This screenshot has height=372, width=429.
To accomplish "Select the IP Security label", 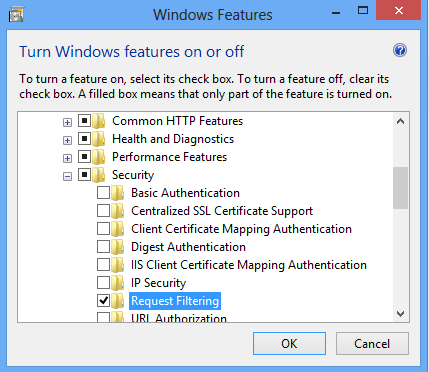I will coord(158,283).
